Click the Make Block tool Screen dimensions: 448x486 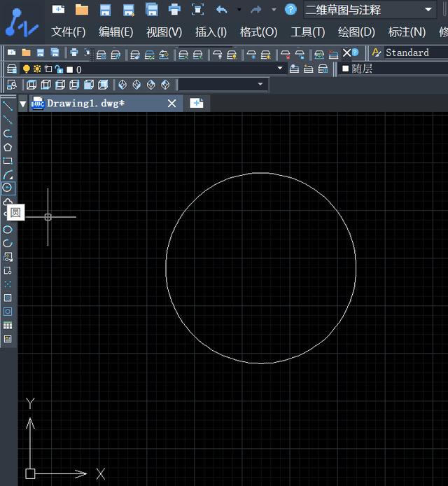[x=8, y=270]
